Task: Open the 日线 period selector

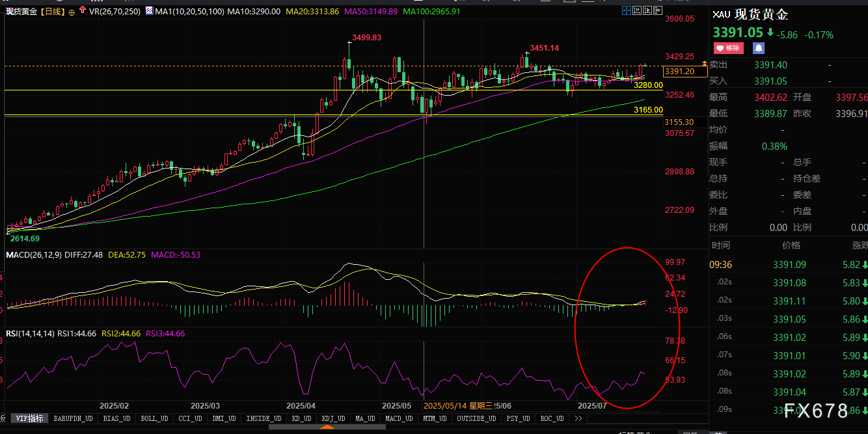Action: 53,12
